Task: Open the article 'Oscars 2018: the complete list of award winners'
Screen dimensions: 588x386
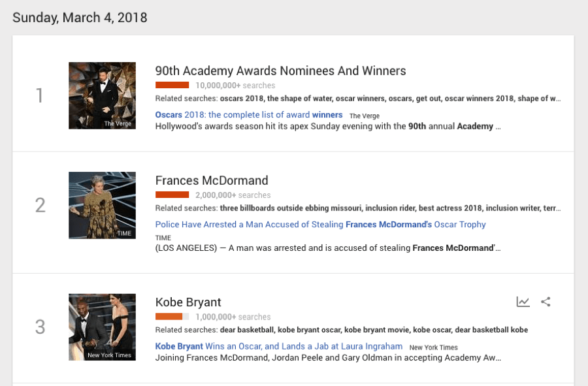Action: pos(248,114)
